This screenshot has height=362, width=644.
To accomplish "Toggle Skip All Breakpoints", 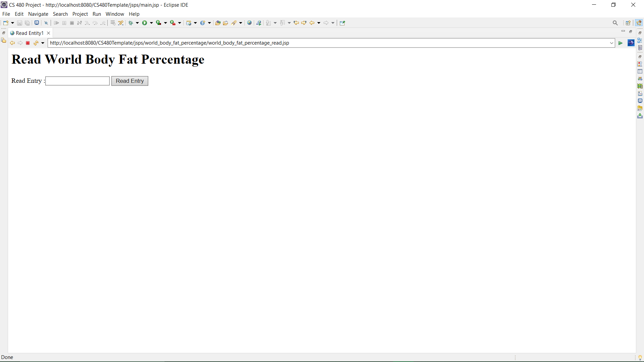I will [x=46, y=23].
